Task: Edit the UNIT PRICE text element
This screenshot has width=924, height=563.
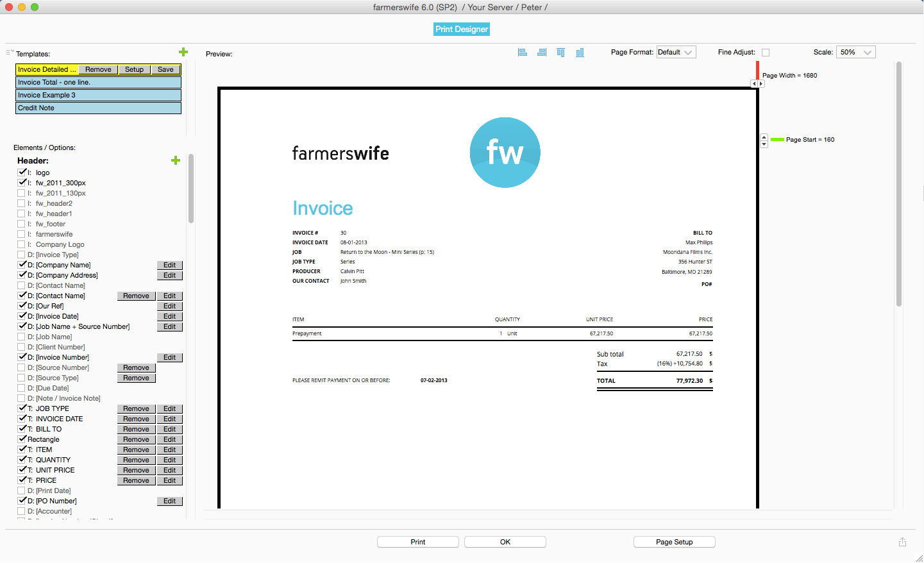Action: pos(170,470)
